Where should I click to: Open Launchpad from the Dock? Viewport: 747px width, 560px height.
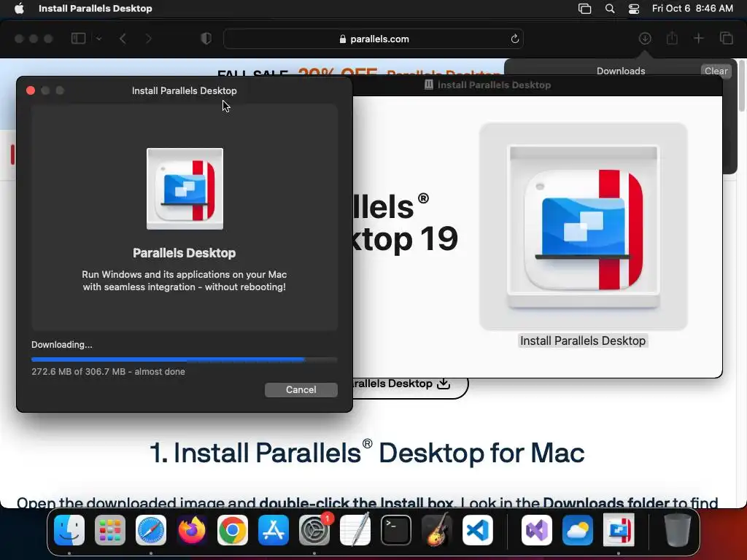point(110,530)
